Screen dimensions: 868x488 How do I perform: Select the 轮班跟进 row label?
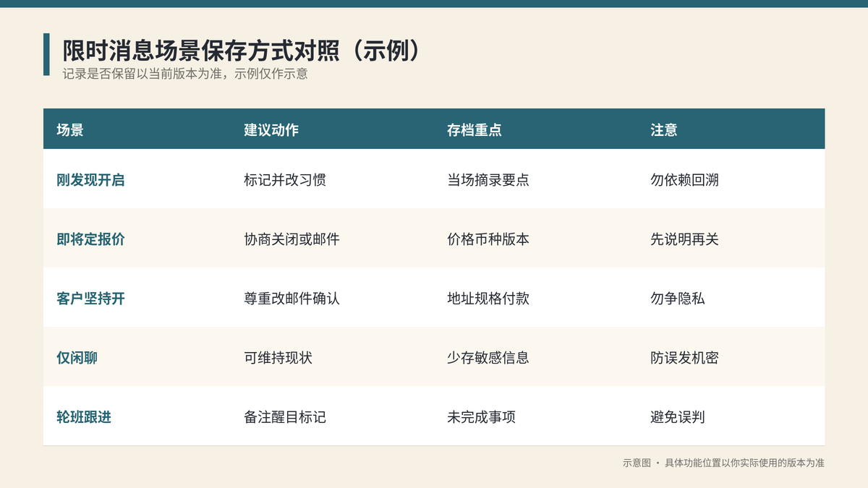click(x=84, y=417)
